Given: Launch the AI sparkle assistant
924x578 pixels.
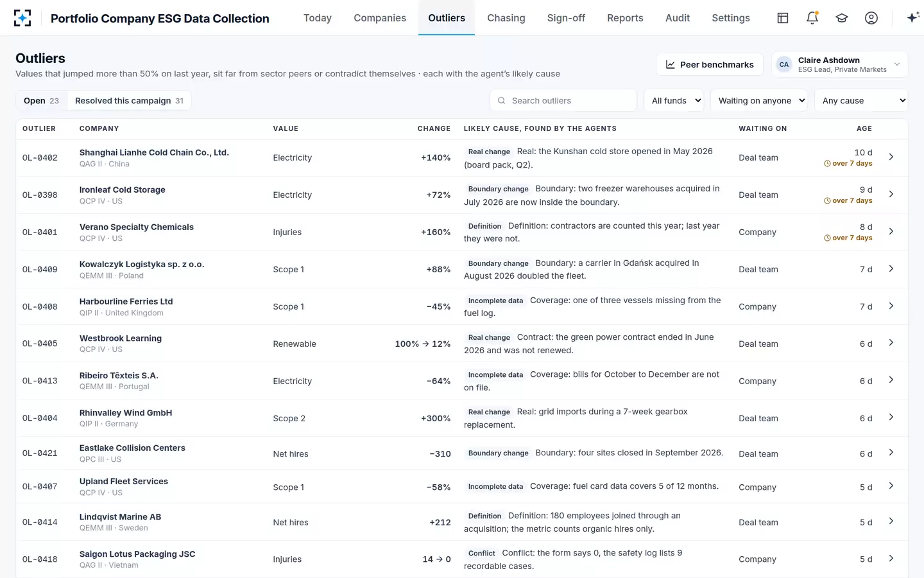Looking at the screenshot, I should pos(912,18).
